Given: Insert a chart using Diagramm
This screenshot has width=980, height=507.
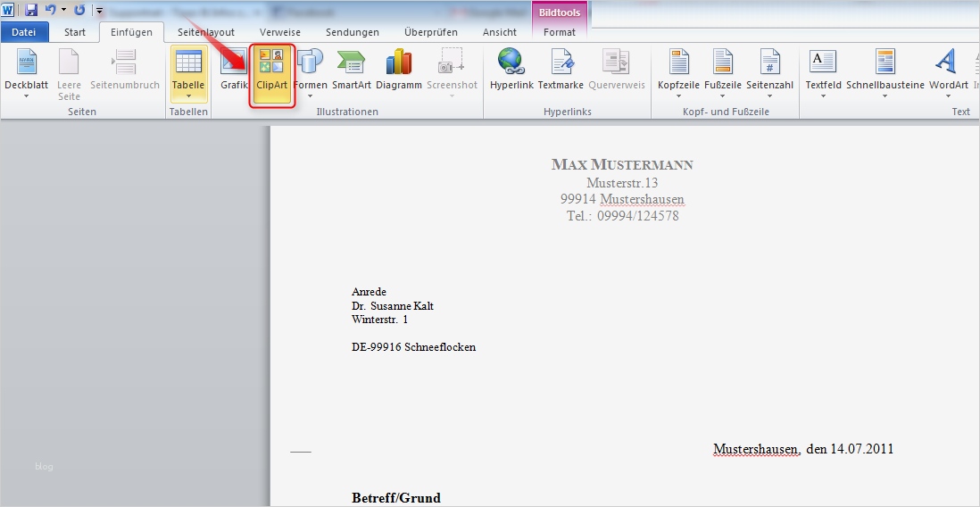Looking at the screenshot, I should (x=398, y=70).
